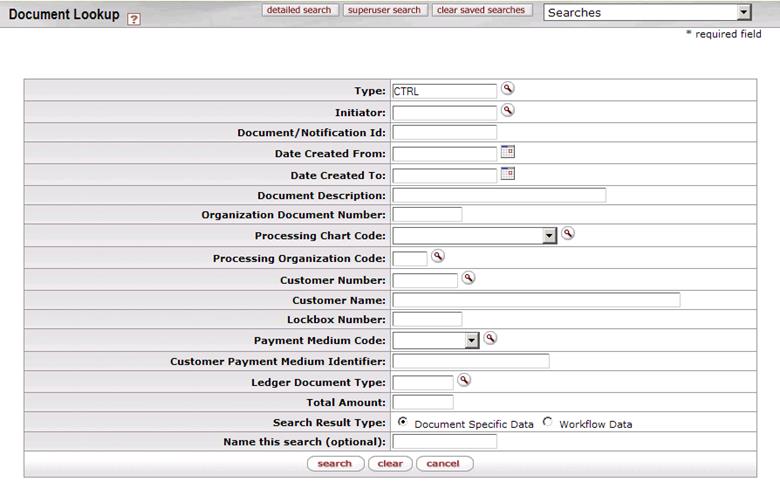Focus the Date Created From input

pos(444,154)
